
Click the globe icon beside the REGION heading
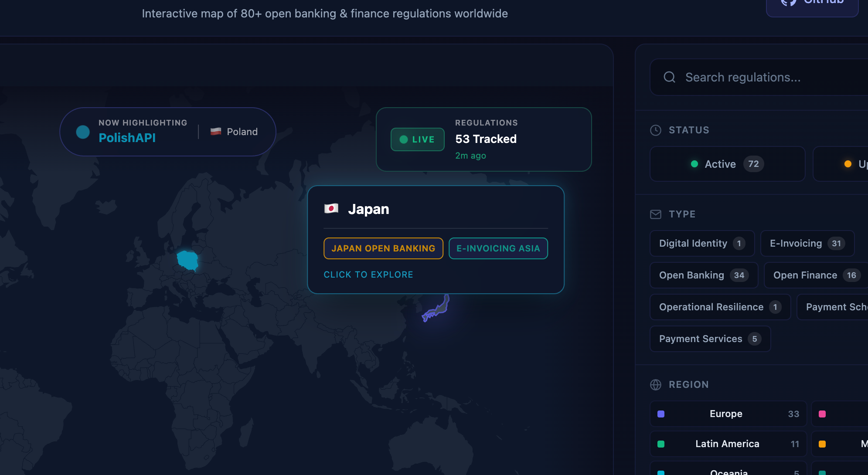pyautogui.click(x=655, y=384)
